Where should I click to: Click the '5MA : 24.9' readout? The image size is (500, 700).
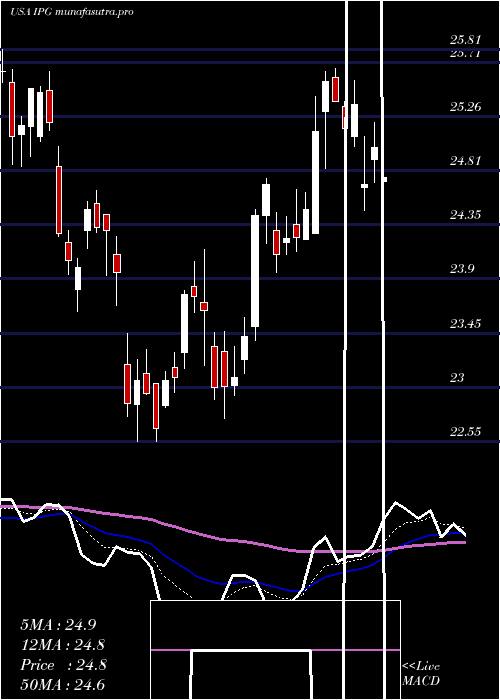point(58,625)
